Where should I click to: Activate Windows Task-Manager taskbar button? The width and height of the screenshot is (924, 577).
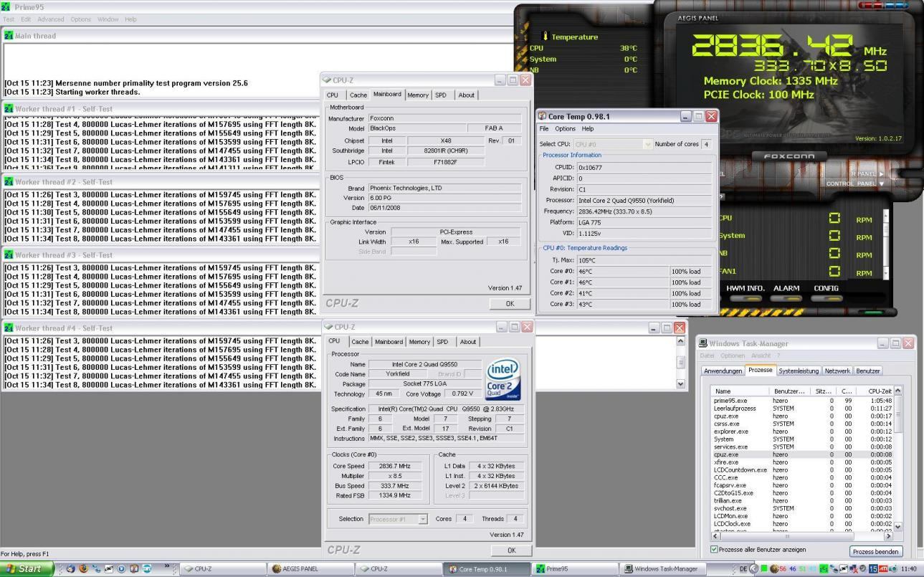point(664,568)
